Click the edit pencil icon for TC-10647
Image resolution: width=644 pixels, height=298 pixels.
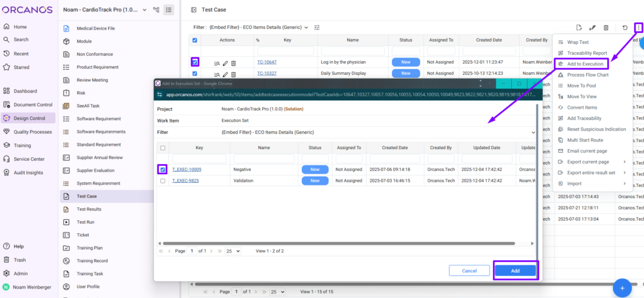[225, 63]
